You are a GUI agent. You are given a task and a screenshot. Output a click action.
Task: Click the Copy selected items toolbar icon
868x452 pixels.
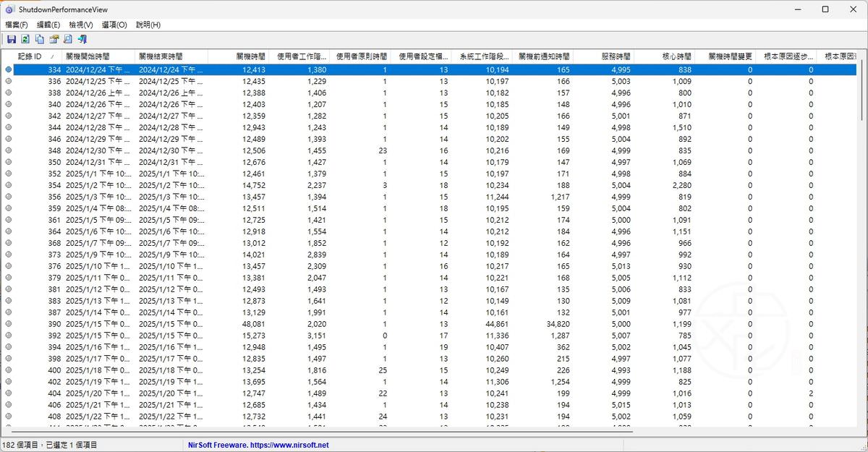pyautogui.click(x=40, y=39)
